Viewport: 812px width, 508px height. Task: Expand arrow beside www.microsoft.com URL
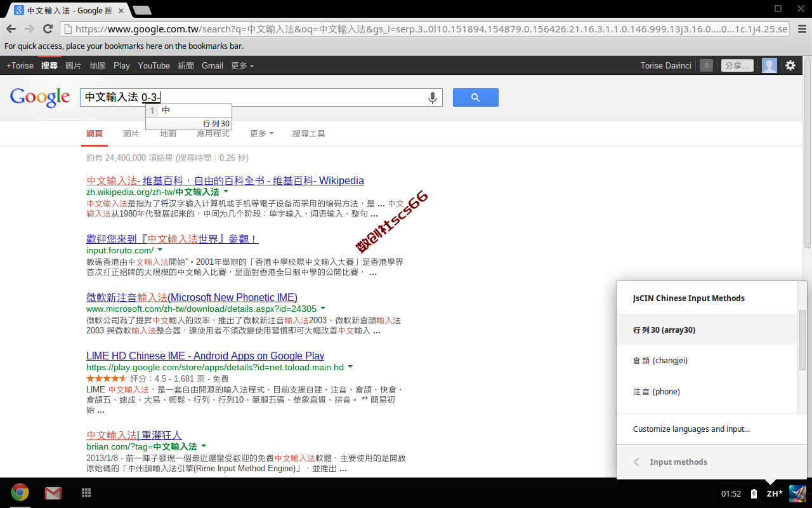click(x=324, y=309)
